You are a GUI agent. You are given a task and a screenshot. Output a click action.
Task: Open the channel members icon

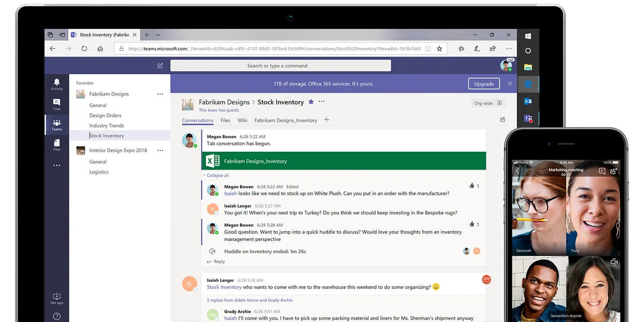[x=502, y=120]
